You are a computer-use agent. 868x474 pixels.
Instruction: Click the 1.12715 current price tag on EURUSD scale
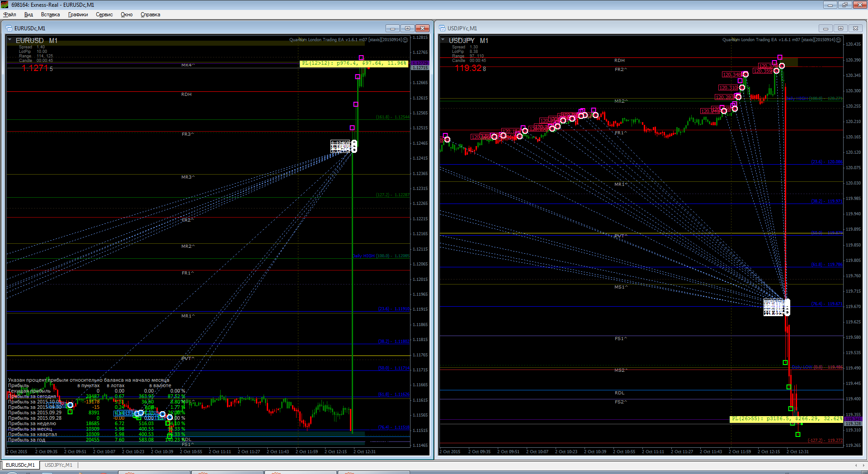pos(420,68)
